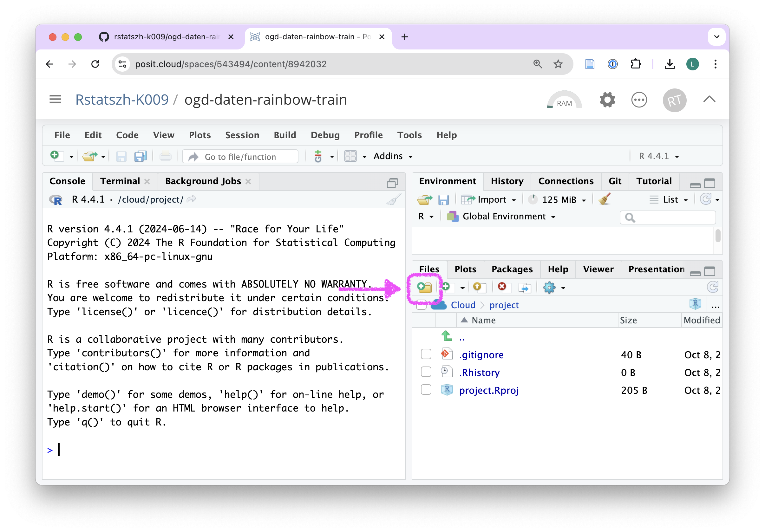Open the Import Dataset dropdown
Viewport: 765px width, 532px height.
[x=488, y=199]
